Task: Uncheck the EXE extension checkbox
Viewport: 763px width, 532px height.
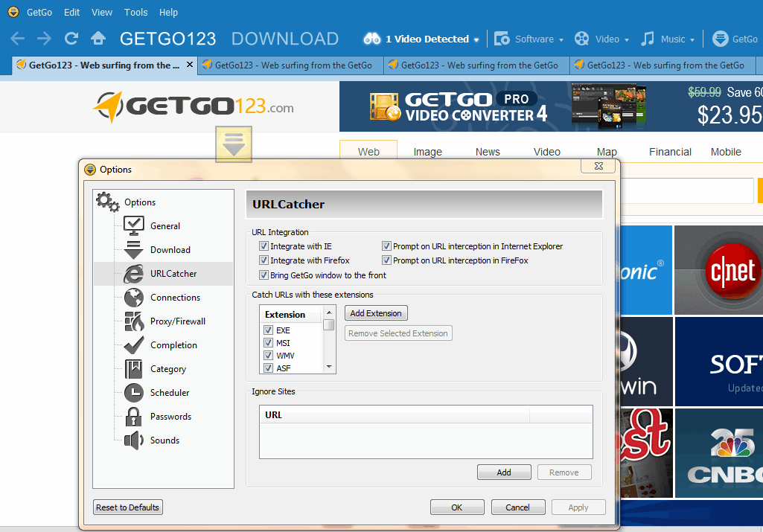Action: click(x=268, y=330)
